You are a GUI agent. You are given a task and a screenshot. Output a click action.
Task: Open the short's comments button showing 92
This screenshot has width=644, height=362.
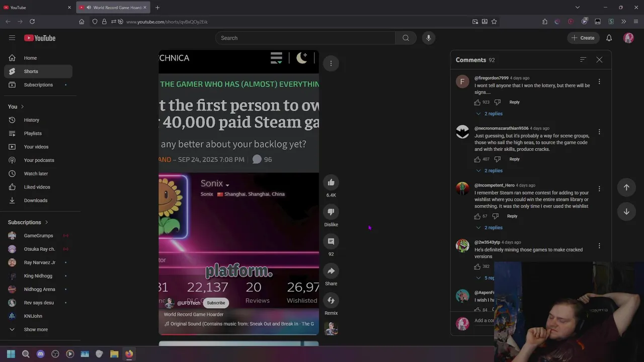click(331, 241)
